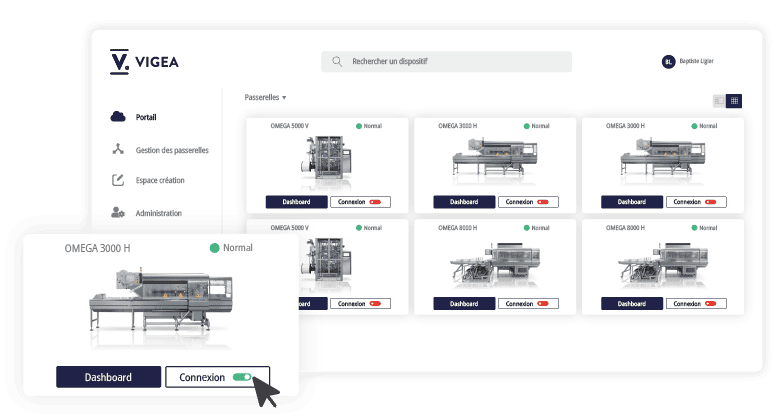773x420 pixels.
Task: Click the user name Baptiste Ligier
Action: [697, 61]
